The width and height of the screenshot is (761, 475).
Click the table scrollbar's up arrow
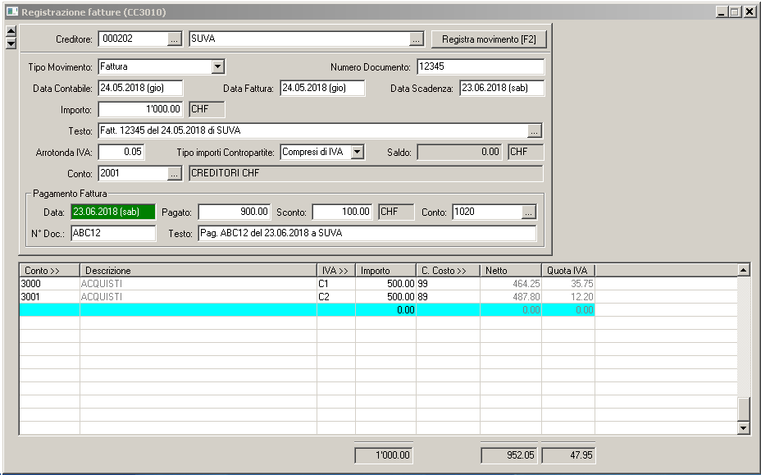tap(743, 270)
